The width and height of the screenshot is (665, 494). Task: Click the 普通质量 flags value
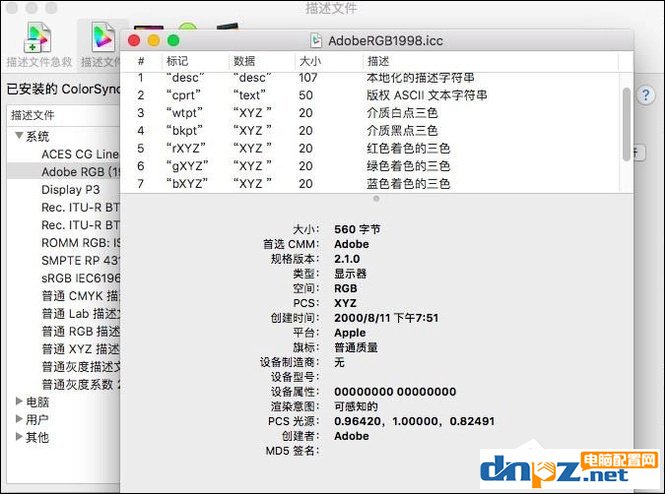[356, 347]
